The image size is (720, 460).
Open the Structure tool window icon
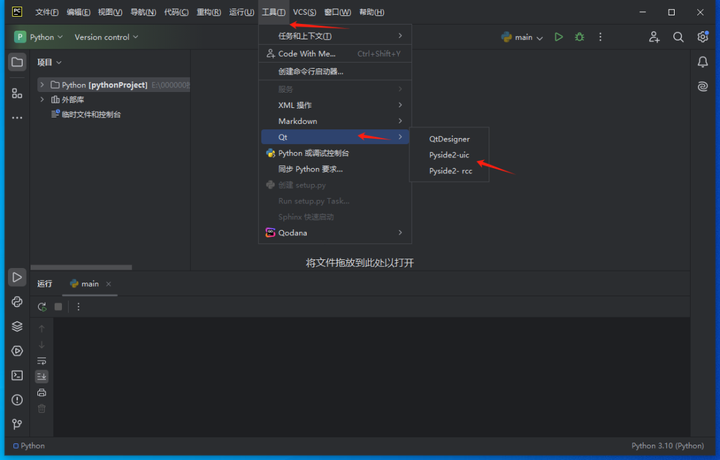click(17, 93)
